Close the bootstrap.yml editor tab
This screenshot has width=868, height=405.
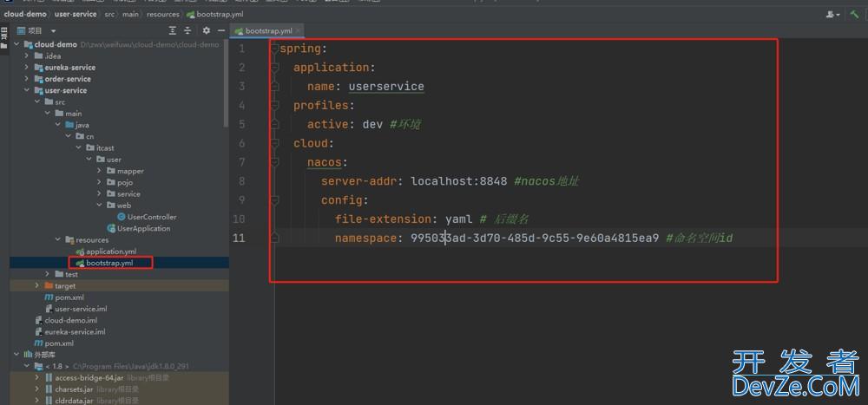click(298, 31)
